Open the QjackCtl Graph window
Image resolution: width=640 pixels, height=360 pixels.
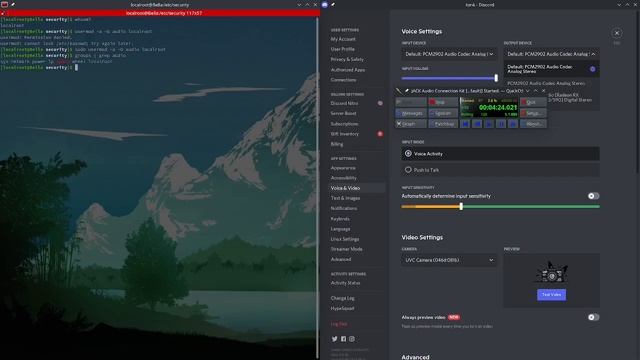(x=411, y=124)
